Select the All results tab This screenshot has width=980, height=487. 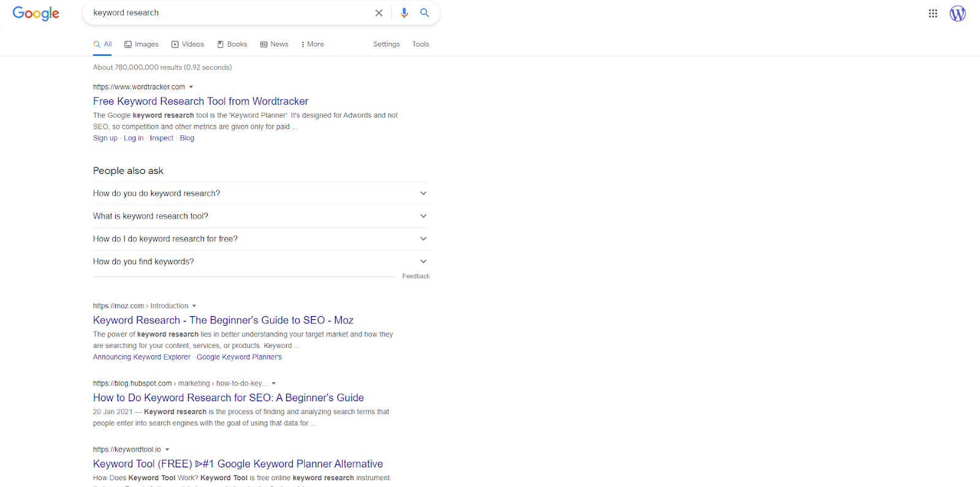(102, 44)
